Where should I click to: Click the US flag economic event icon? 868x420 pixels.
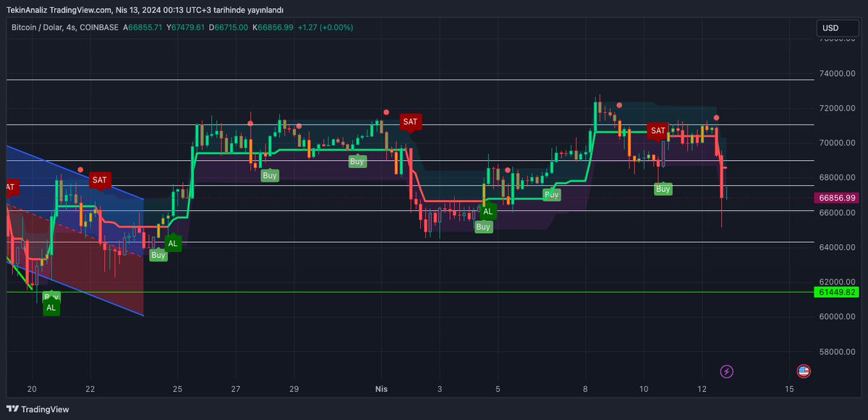coord(804,371)
